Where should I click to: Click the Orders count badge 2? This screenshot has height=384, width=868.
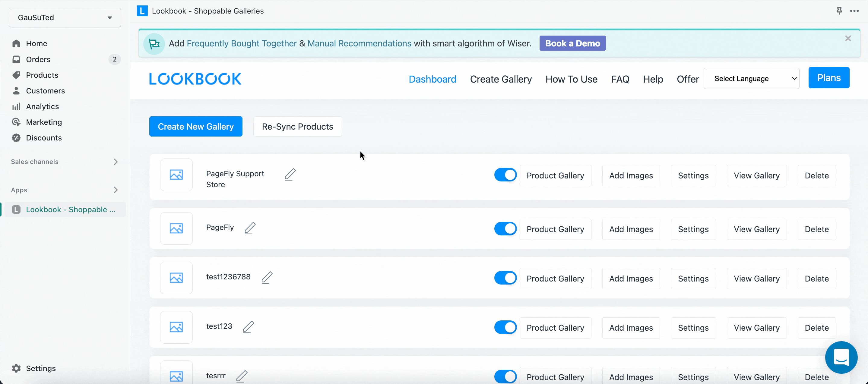115,59
